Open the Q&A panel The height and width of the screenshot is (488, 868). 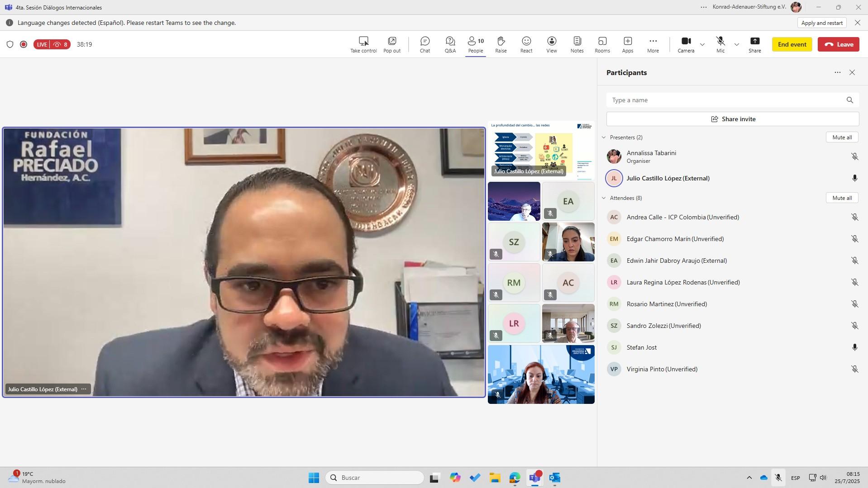[x=450, y=44]
